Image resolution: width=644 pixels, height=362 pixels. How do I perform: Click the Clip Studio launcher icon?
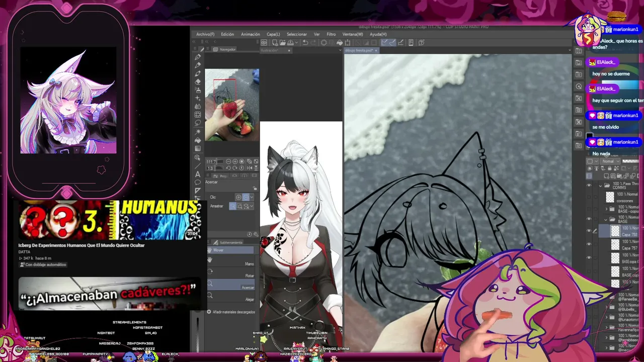click(264, 43)
